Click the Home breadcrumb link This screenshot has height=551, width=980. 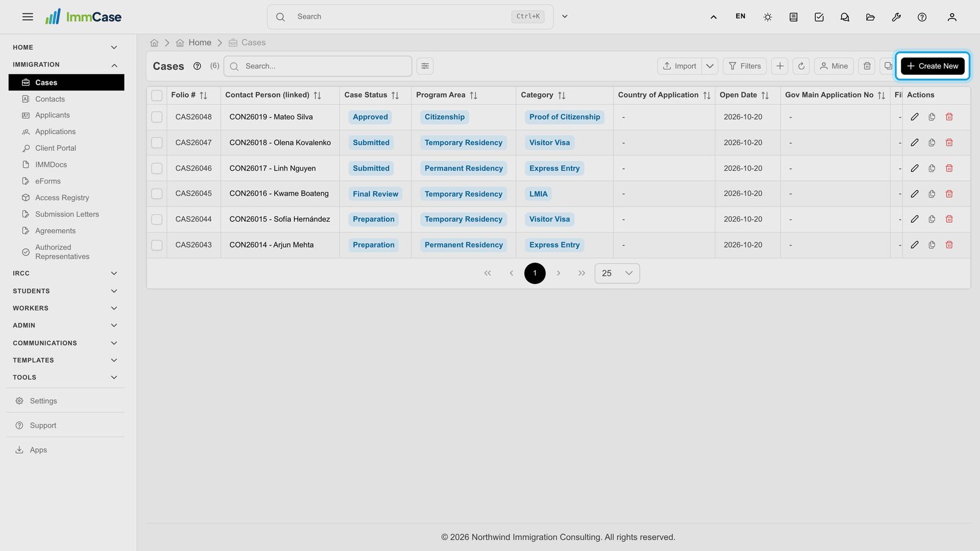tap(194, 42)
